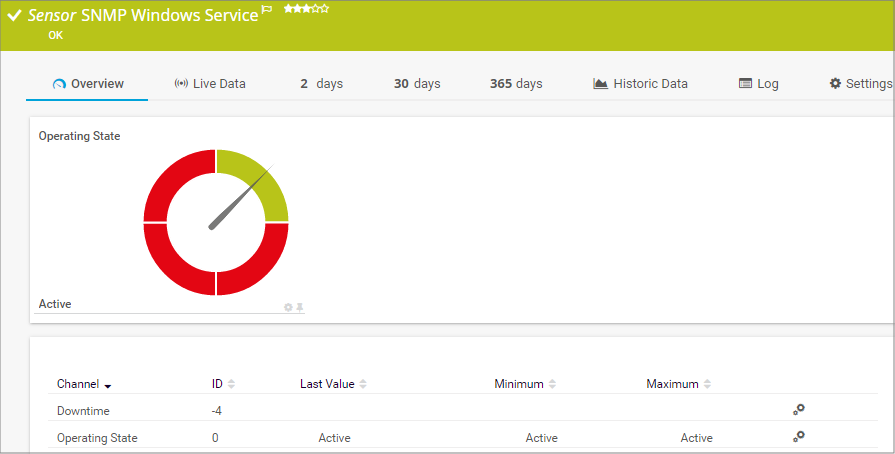
Task: Open the Log tab
Action: [x=759, y=84]
